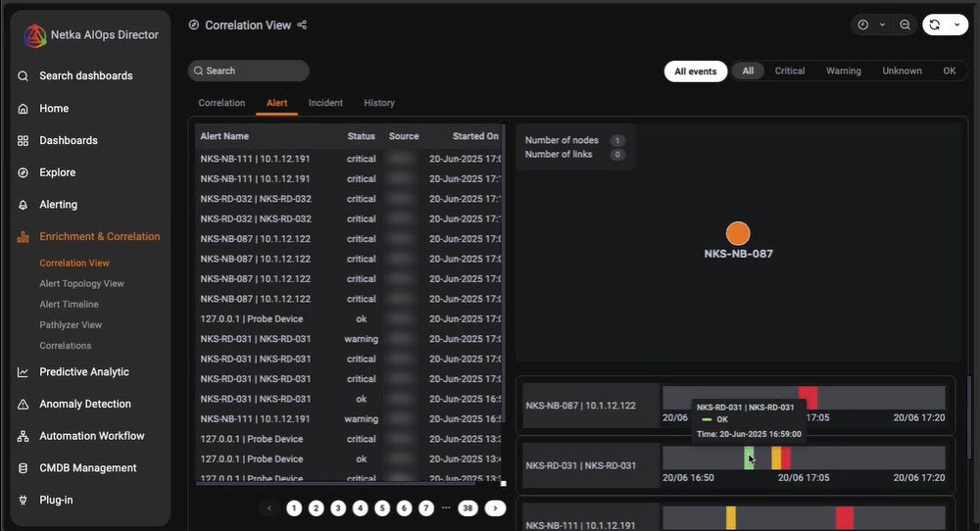This screenshot has width=980, height=531.
Task: Click the Predictive Analytic line-chart icon
Action: point(24,372)
